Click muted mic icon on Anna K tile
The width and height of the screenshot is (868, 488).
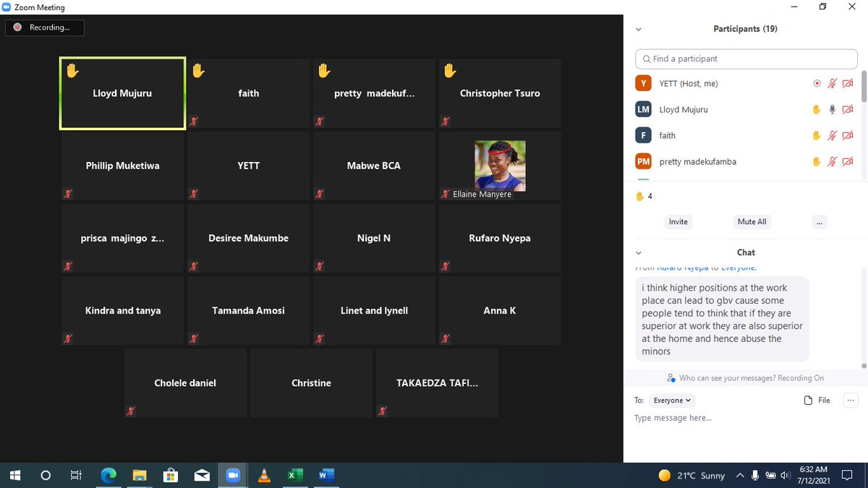click(446, 338)
